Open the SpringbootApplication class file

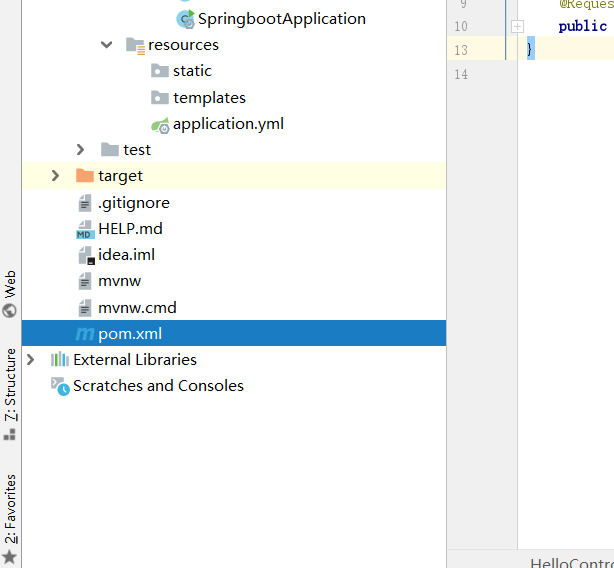pos(282,19)
